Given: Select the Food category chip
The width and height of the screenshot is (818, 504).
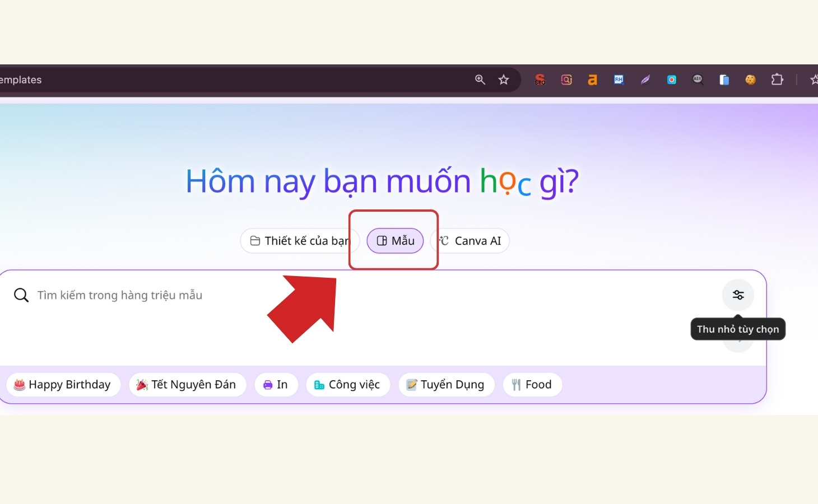Looking at the screenshot, I should coord(532,384).
